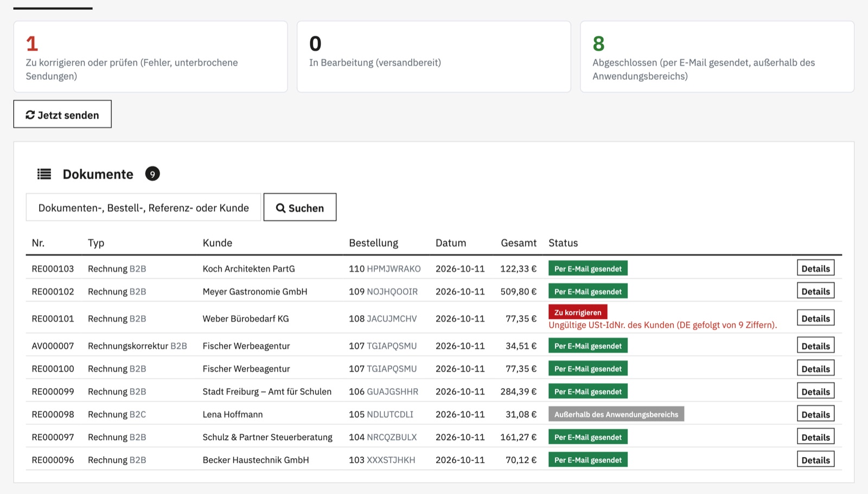
Task: Click document number RE000103
Action: tap(53, 269)
